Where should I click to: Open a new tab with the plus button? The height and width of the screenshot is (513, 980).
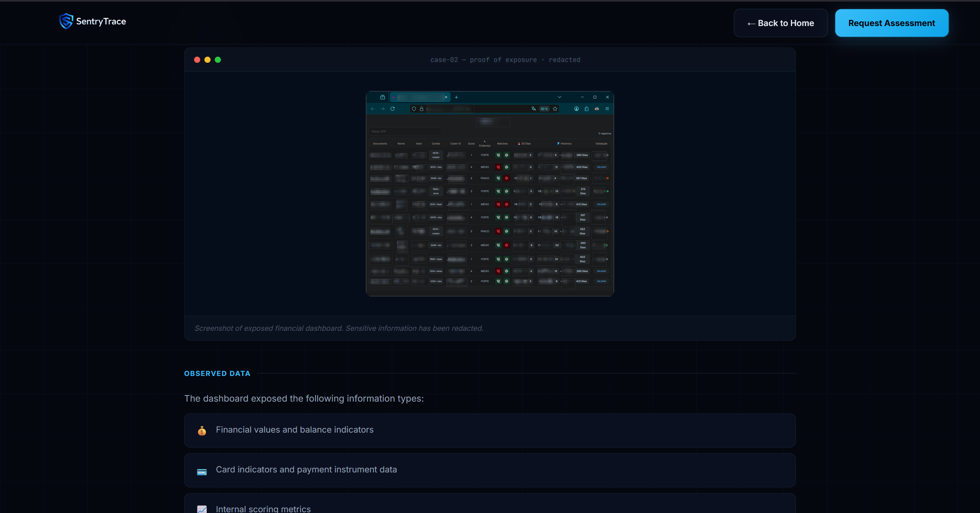click(x=456, y=97)
